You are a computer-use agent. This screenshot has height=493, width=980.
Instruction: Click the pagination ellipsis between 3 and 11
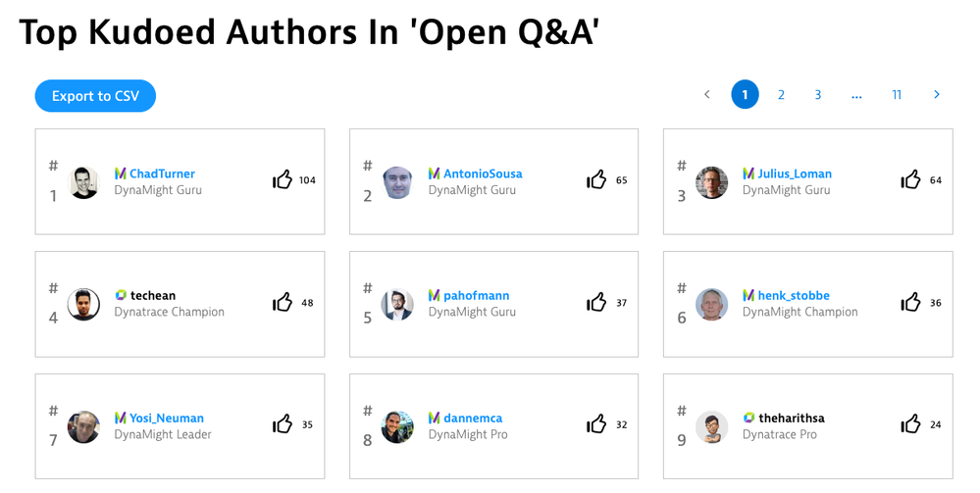[x=856, y=95]
